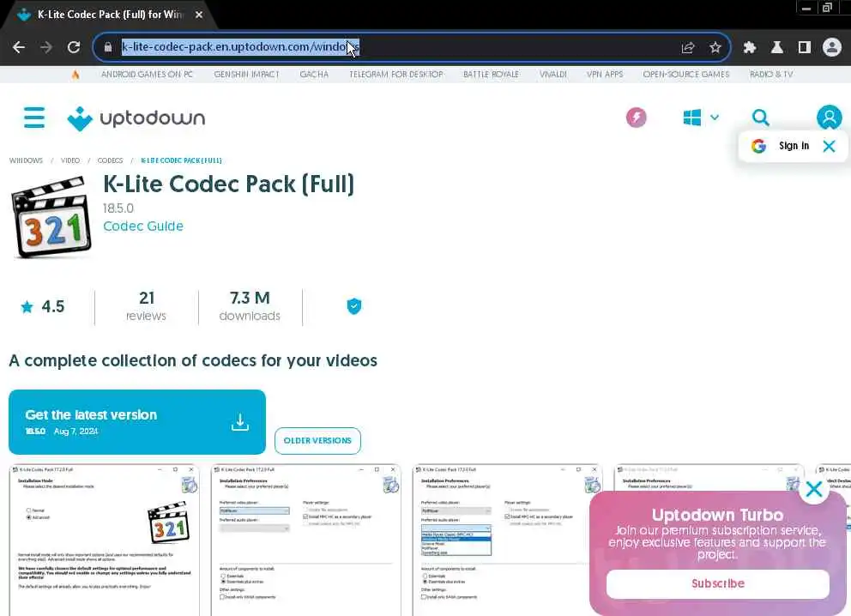851x616 pixels.
Task: Click the Chrome Labs flask icon
Action: click(x=776, y=47)
